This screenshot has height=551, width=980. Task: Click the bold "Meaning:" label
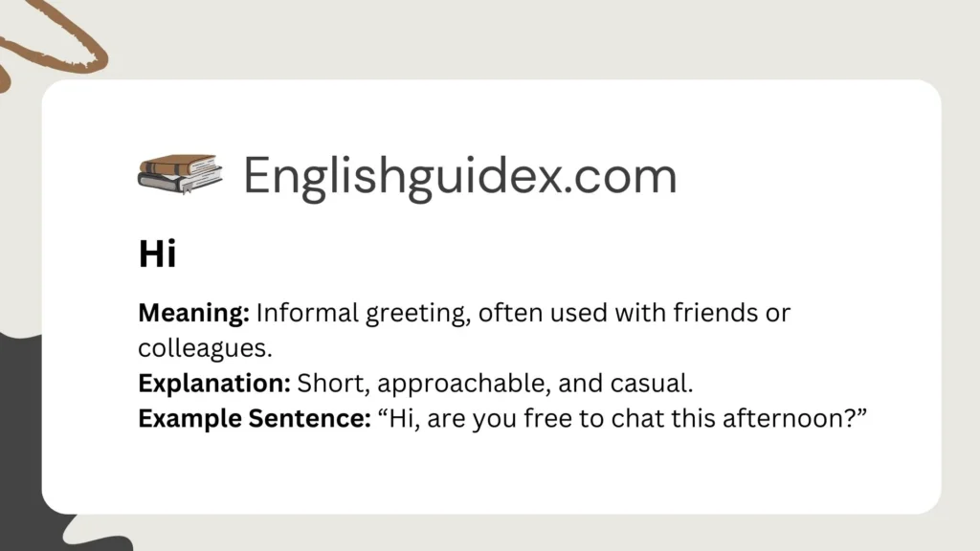193,313
